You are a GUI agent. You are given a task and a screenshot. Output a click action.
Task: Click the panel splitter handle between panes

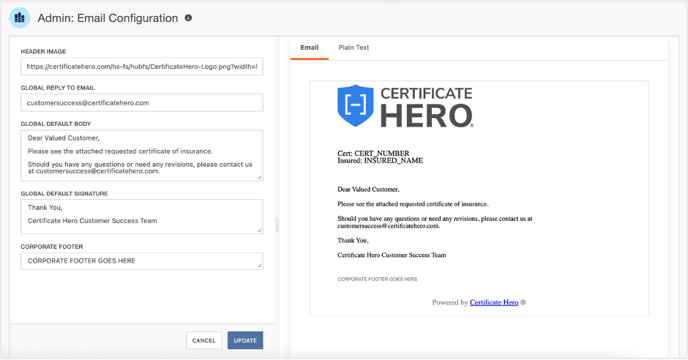277,225
